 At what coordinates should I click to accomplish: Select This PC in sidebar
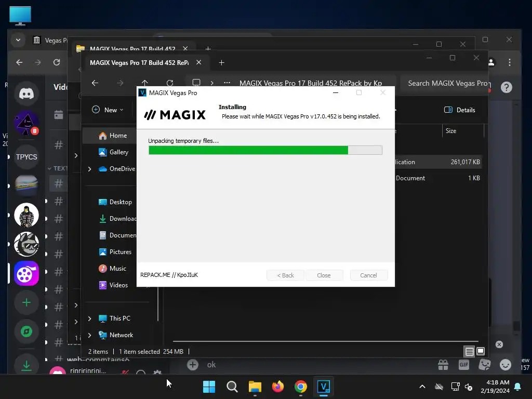(114, 318)
